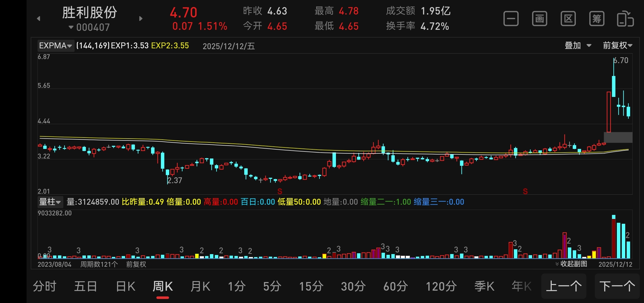The width and height of the screenshot is (644, 303).
Task: Click the 区 interval statistics icon
Action: (x=568, y=19)
